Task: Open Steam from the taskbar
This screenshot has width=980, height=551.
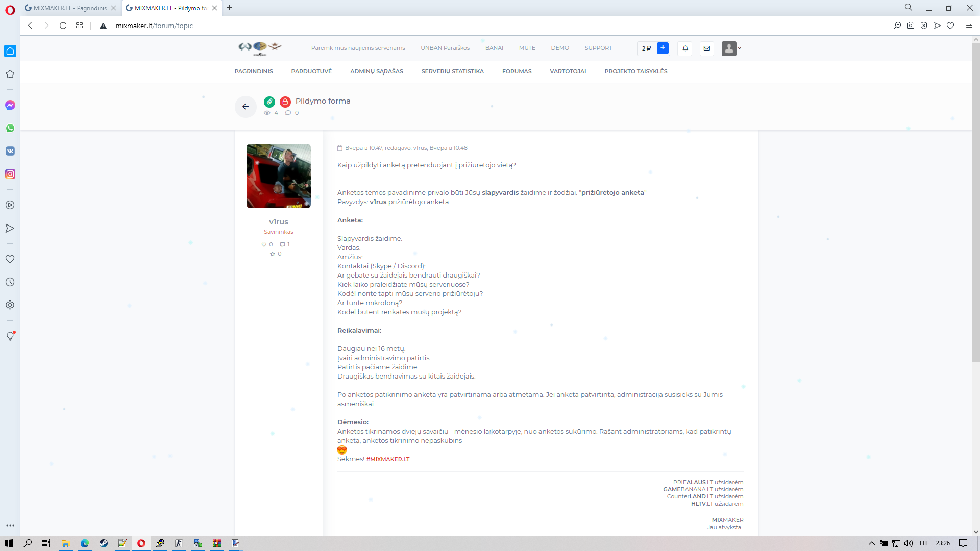Action: tap(104, 543)
